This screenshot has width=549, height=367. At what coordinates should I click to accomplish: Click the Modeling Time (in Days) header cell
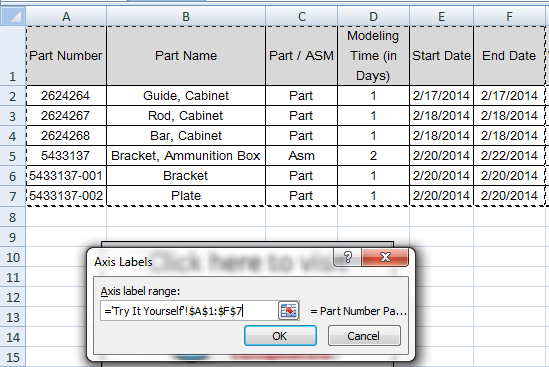pyautogui.click(x=373, y=56)
